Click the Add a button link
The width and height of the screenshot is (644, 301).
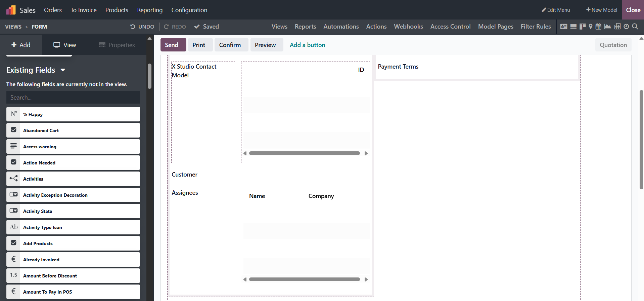click(x=307, y=45)
